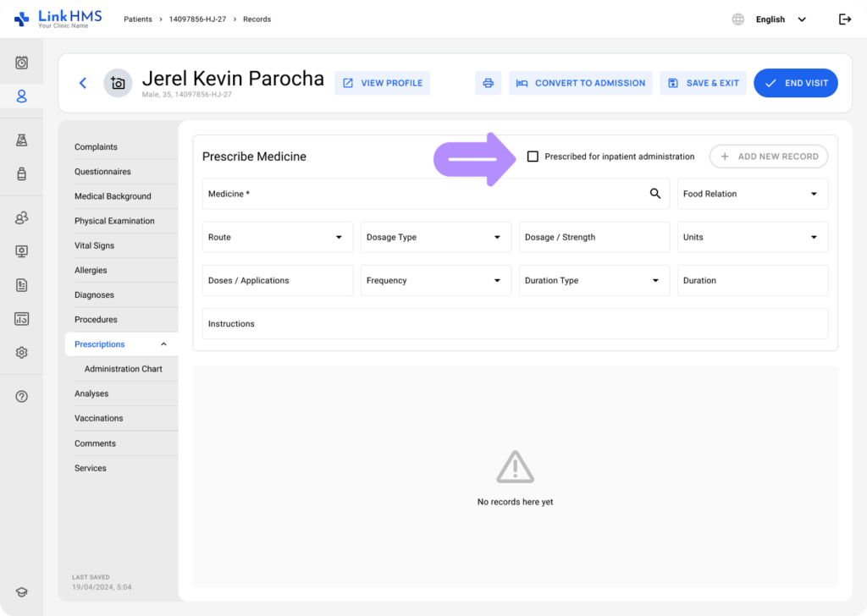Click the End Visit button
This screenshot has width=867, height=616.
point(795,83)
